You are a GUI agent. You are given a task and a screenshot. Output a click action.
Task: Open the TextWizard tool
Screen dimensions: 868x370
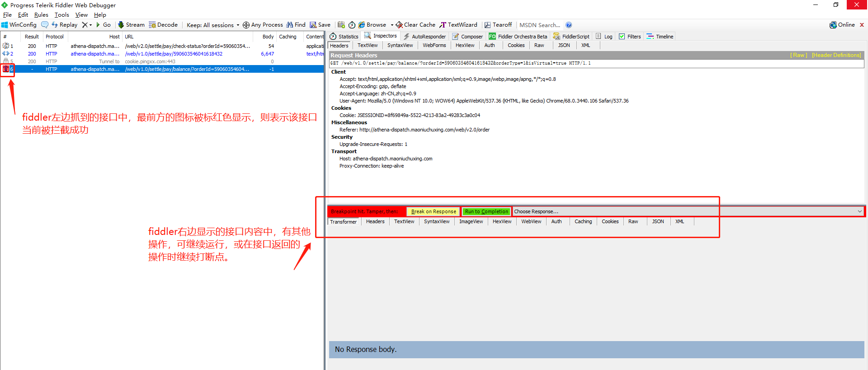tap(458, 25)
